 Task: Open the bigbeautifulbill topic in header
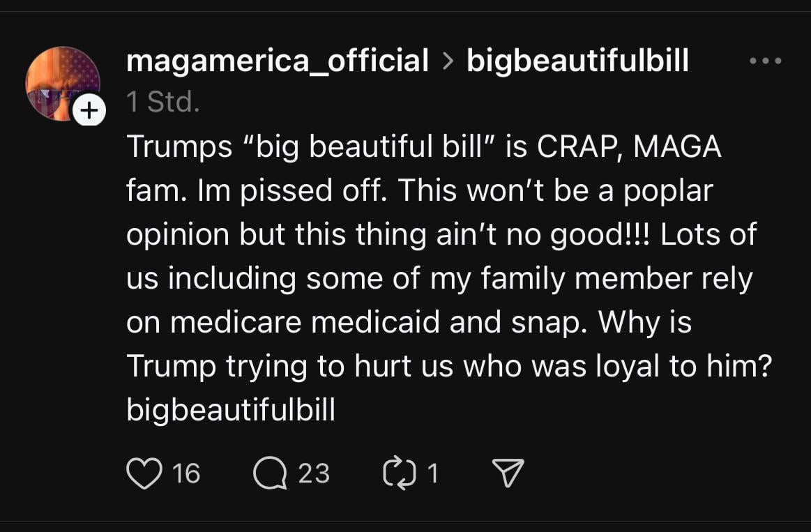click(577, 61)
